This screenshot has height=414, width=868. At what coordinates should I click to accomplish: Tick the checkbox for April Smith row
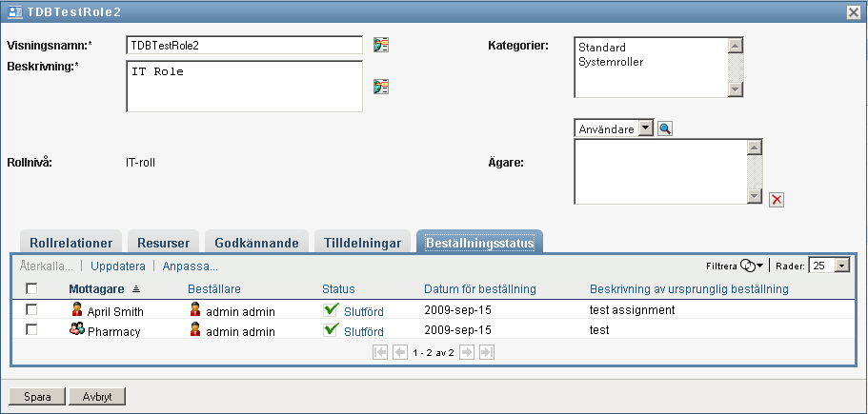(32, 310)
